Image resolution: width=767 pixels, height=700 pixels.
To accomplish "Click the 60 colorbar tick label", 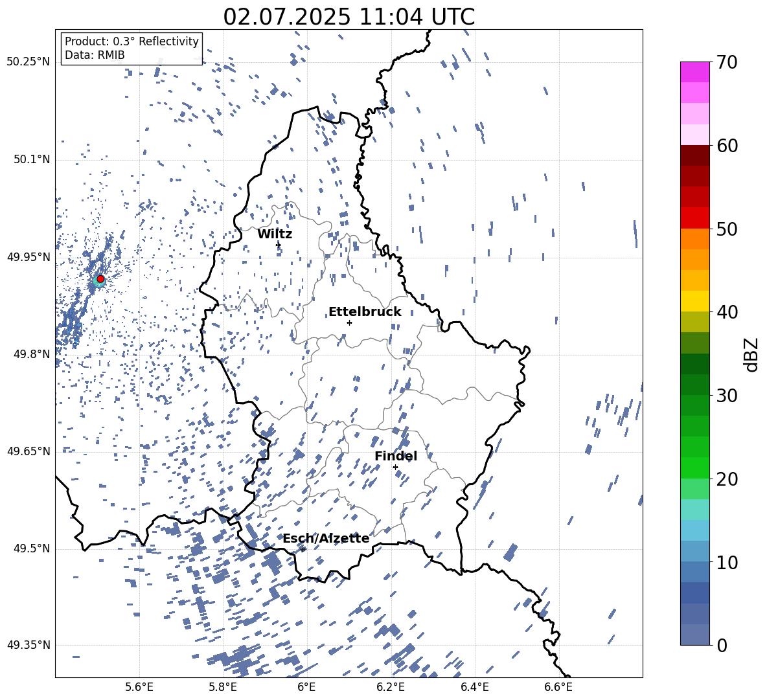I will coord(727,146).
